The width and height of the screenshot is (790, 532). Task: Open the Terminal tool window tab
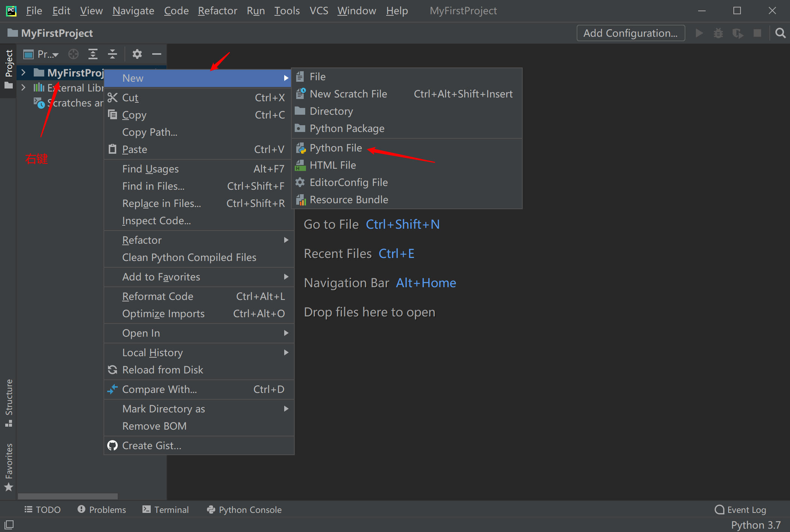click(x=166, y=510)
